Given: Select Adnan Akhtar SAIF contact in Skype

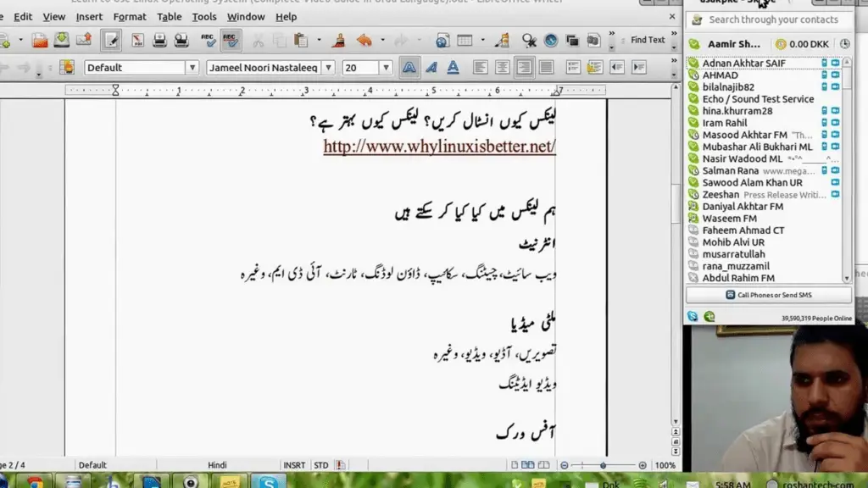Looking at the screenshot, I should [x=764, y=63].
